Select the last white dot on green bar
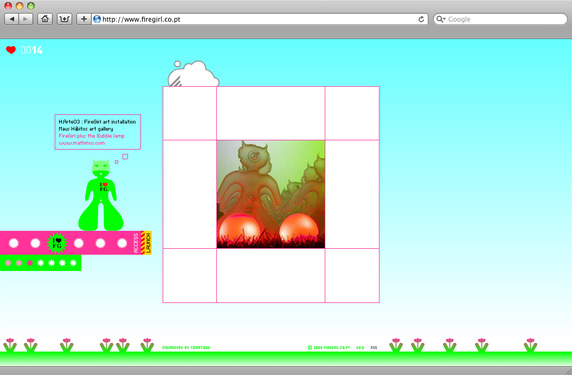572x375 pixels. [x=73, y=263]
